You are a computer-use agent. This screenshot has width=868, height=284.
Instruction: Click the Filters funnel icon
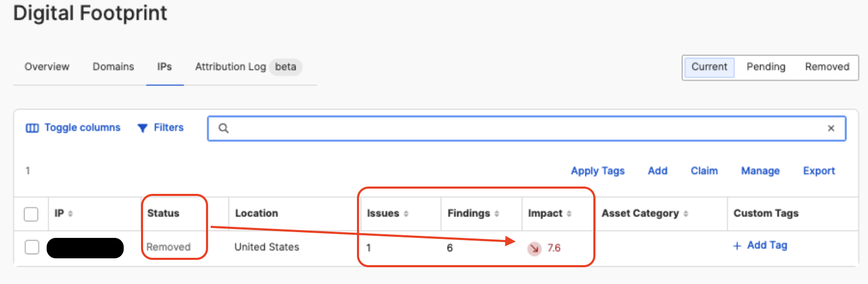pyautogui.click(x=142, y=128)
